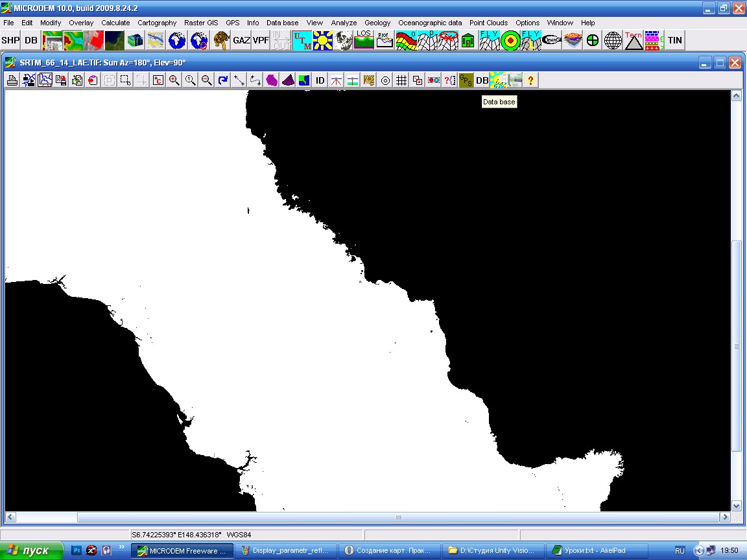This screenshot has width=747, height=560.
Task: Click the green house icon
Action: pyautogui.click(x=468, y=40)
